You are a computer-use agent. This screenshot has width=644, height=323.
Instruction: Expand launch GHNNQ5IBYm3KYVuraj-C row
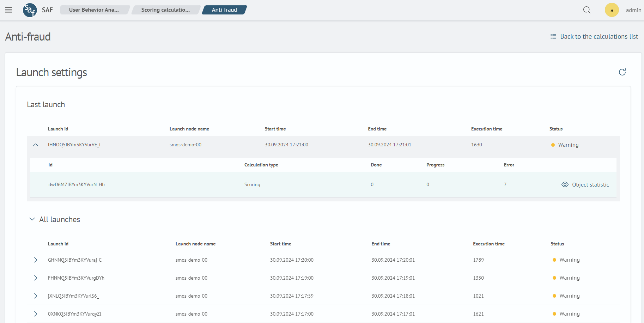[36, 260]
